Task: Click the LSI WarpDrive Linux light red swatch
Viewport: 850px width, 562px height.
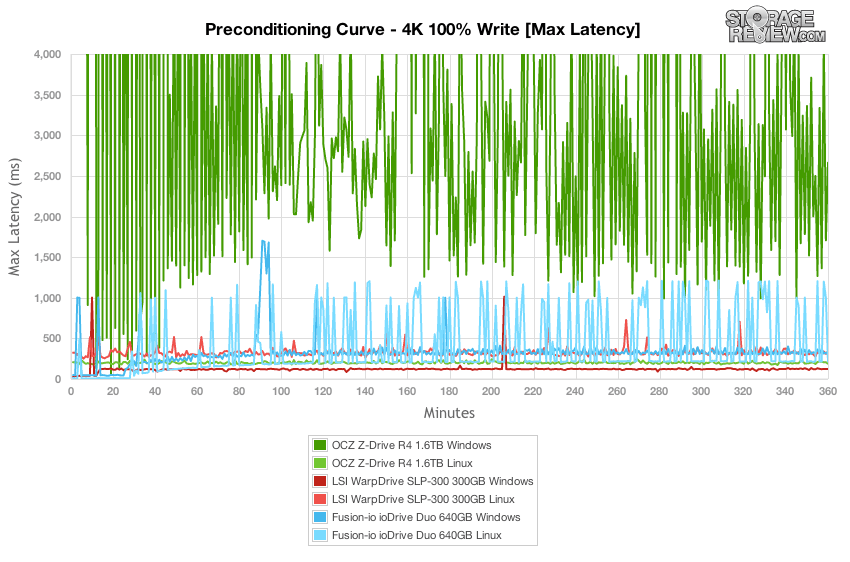Action: pyautogui.click(x=320, y=499)
